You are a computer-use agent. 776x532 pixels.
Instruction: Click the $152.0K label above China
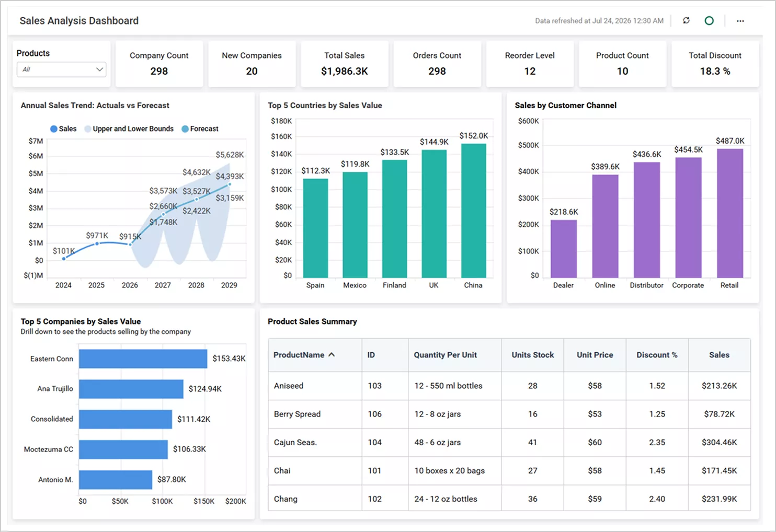[x=474, y=136]
